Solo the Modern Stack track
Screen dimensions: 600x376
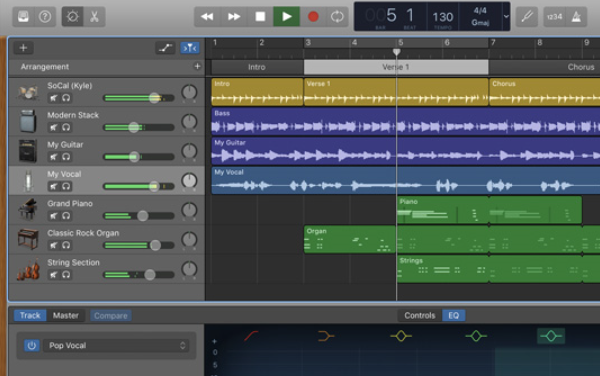[66, 127]
